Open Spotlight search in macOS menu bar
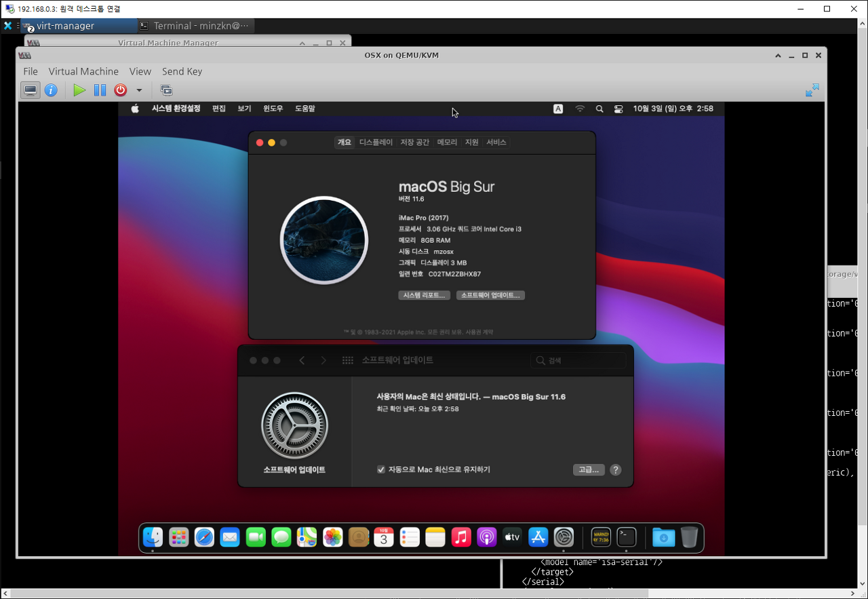 pyautogui.click(x=599, y=109)
